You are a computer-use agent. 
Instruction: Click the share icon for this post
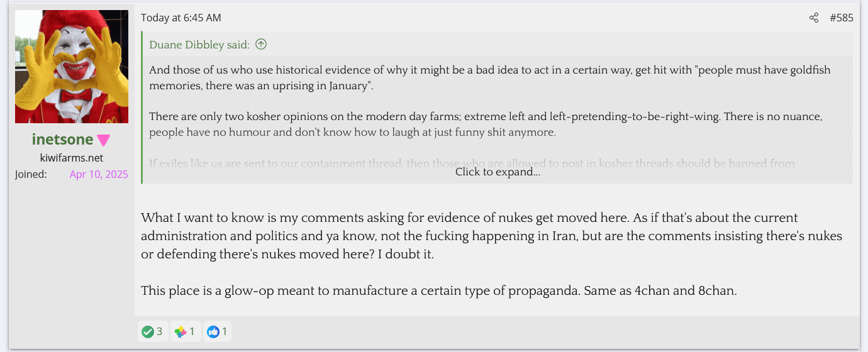point(814,18)
